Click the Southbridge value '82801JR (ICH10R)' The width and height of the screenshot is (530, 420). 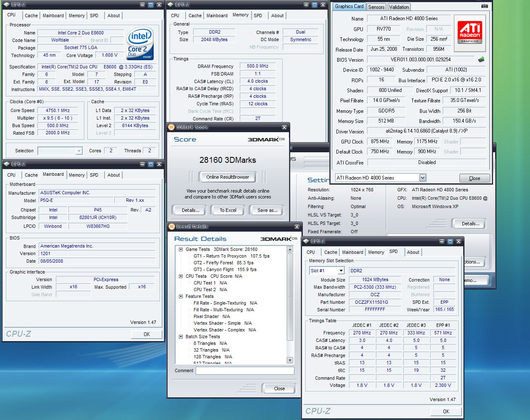pyautogui.click(x=98, y=217)
